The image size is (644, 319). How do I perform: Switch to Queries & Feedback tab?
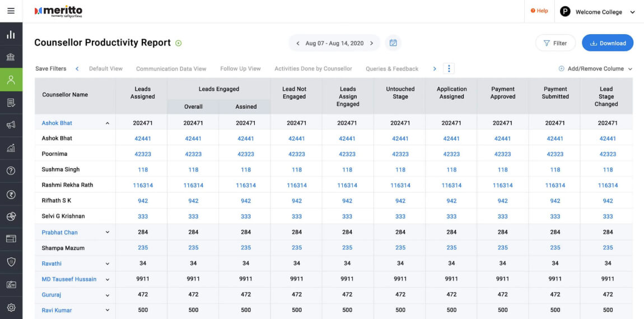392,68
